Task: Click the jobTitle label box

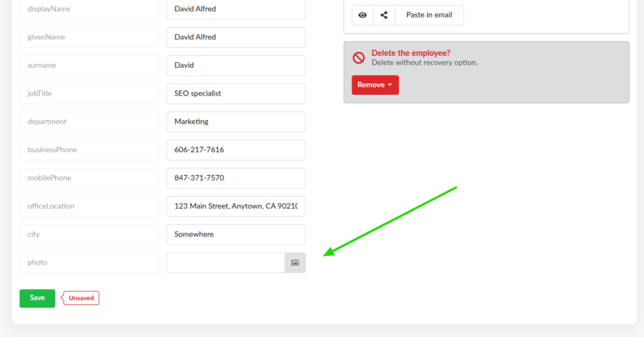Action: pos(89,94)
